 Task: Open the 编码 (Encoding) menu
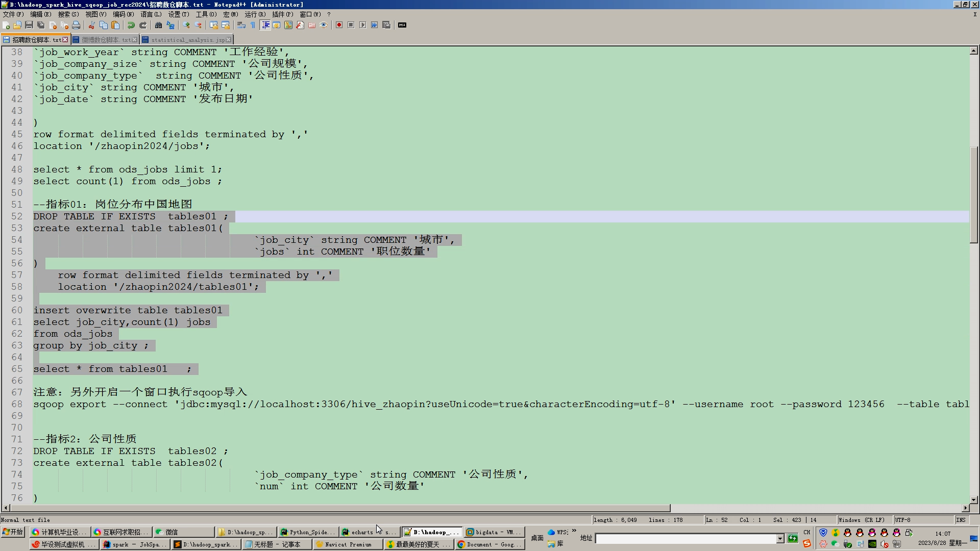pos(123,14)
